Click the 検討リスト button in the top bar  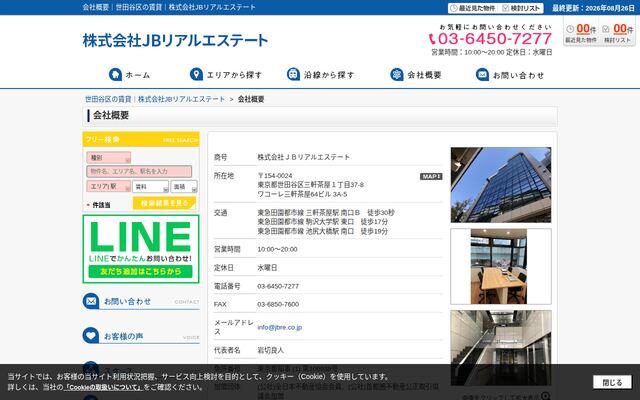point(521,8)
